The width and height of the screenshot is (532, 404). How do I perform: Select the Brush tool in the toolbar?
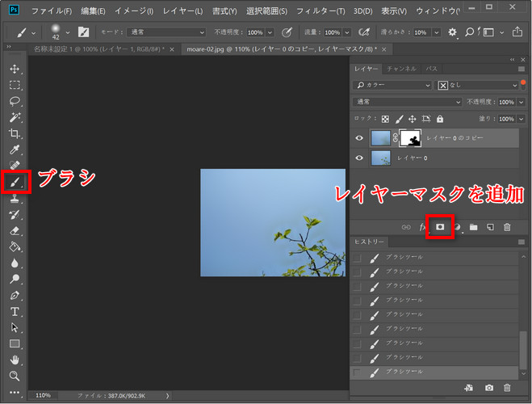pos(15,182)
